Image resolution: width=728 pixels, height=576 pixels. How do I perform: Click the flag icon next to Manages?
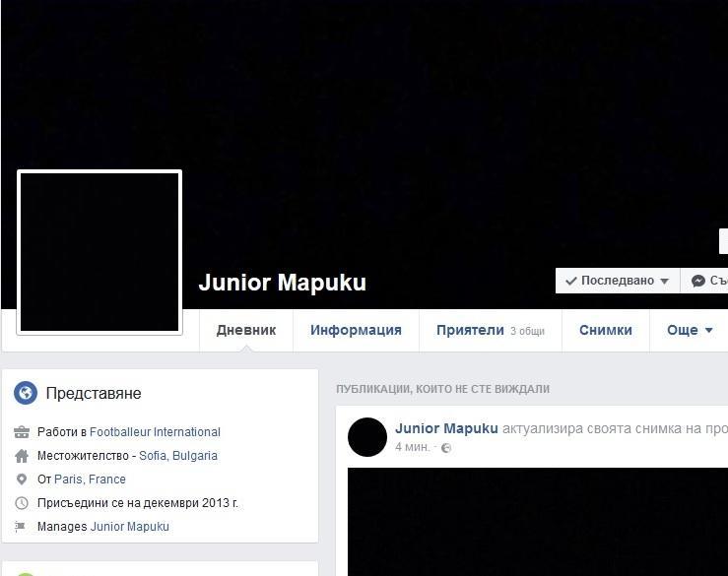tap(20, 527)
